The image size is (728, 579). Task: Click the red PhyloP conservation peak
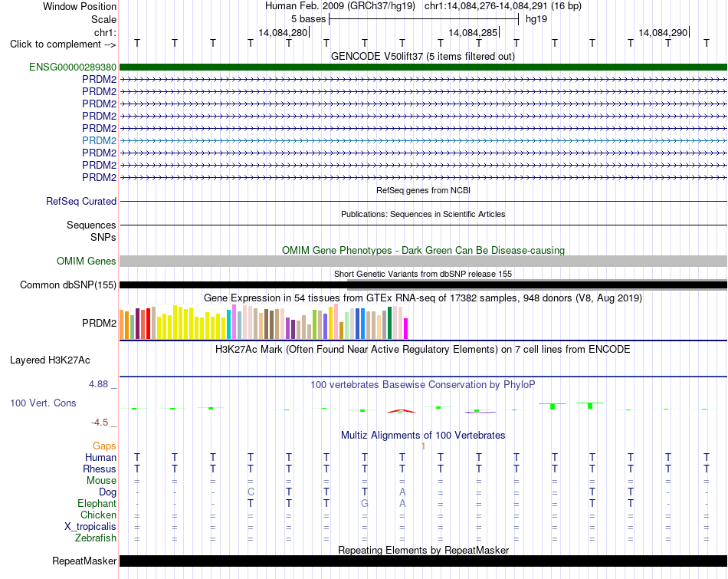coord(402,411)
